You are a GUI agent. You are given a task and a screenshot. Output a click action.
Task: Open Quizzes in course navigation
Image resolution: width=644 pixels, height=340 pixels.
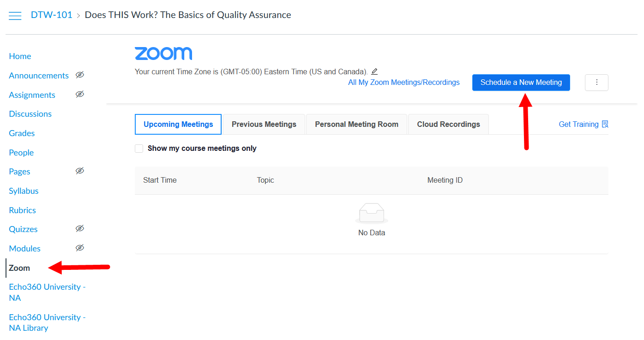23,229
